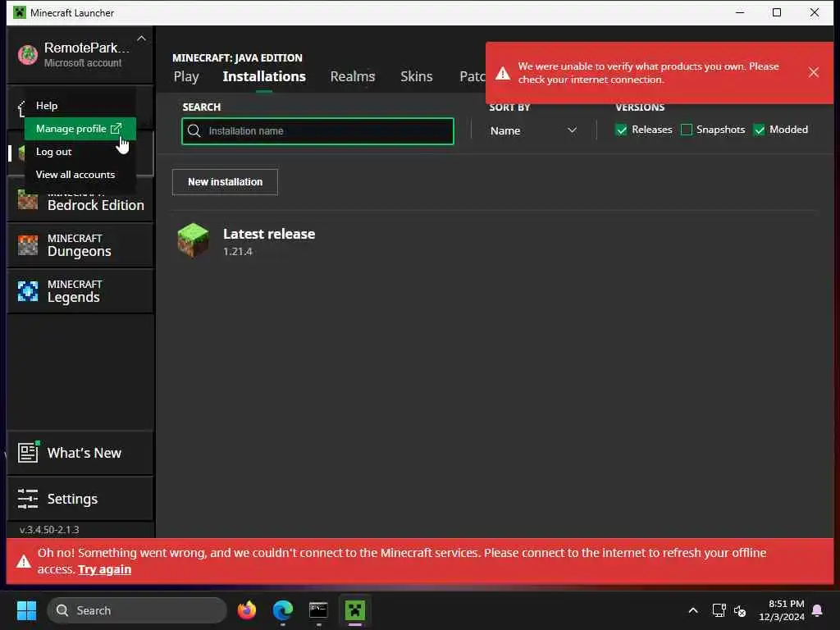This screenshot has width=840, height=630.
Task: Click the Windows taskbar Search box
Action: 137,610
